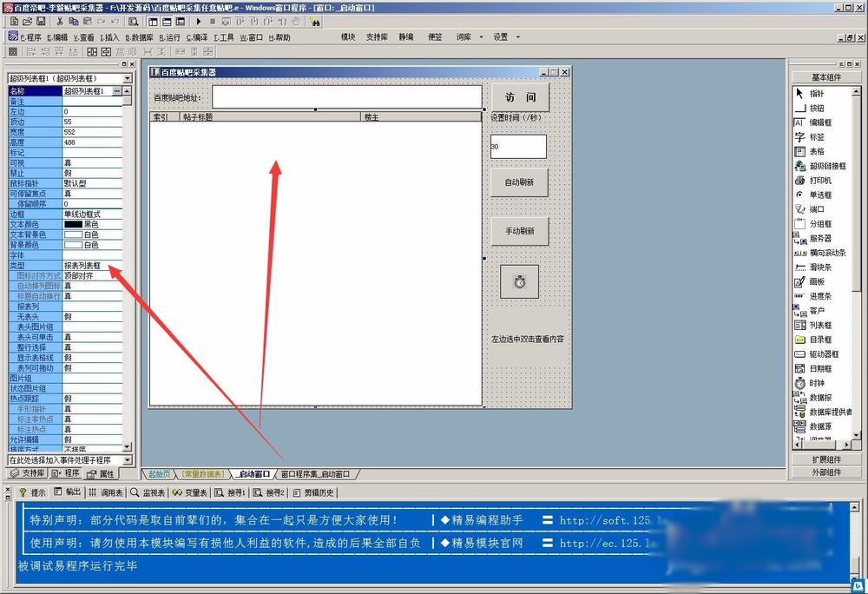The height and width of the screenshot is (594, 868).
Task: Click the magnifier preview icon in toolbar
Action: pyautogui.click(x=134, y=22)
